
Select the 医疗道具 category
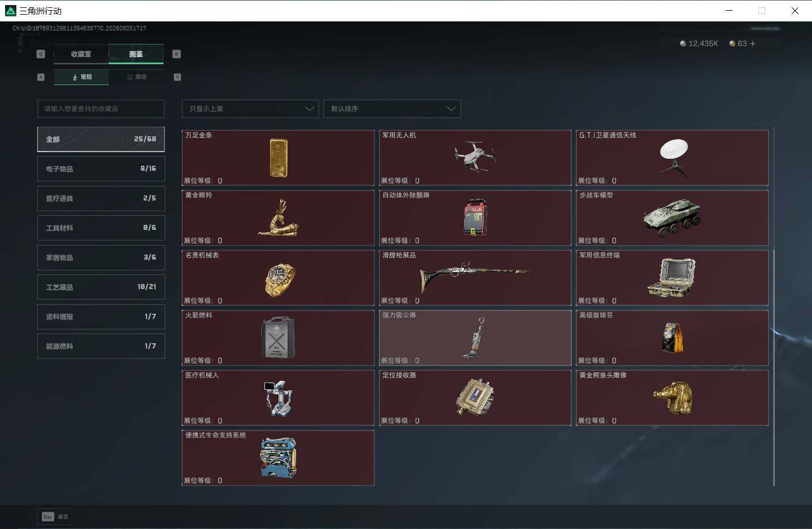coord(101,198)
